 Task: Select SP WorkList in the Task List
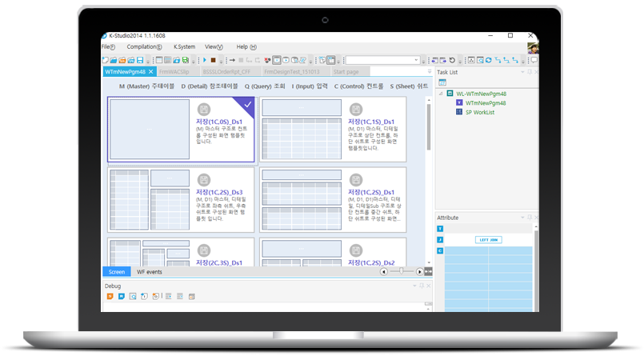click(480, 112)
